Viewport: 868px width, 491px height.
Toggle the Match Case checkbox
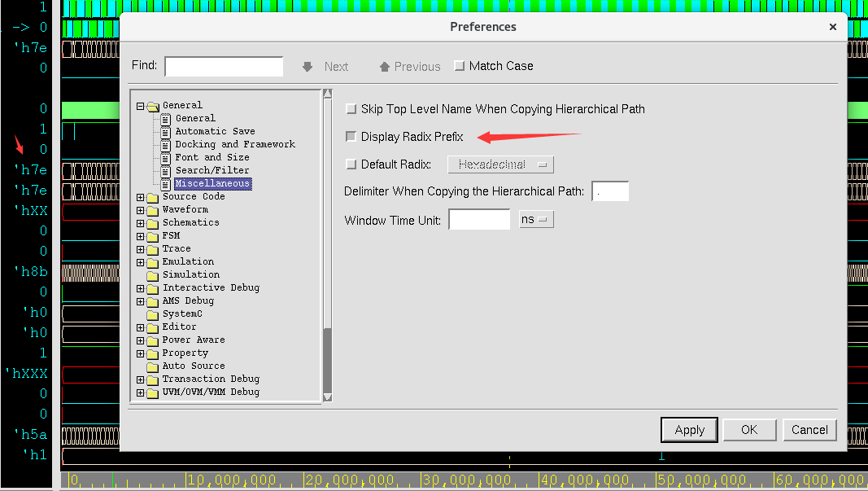(460, 66)
